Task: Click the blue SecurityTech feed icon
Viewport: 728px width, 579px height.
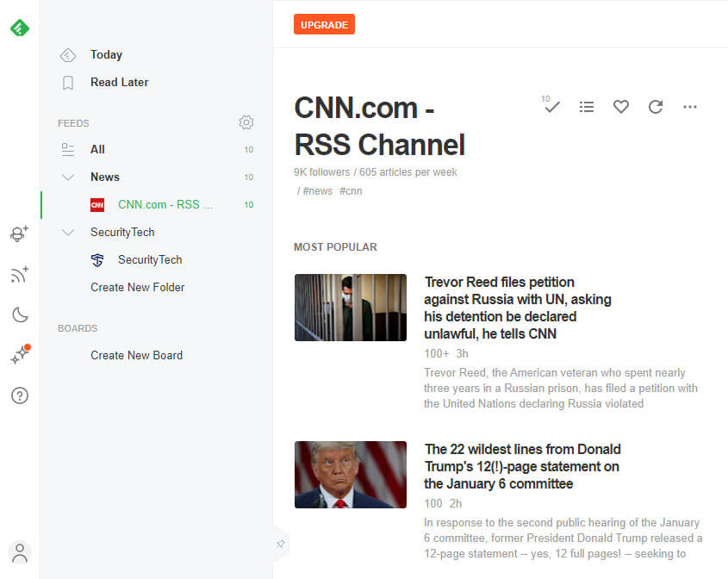Action: [97, 260]
